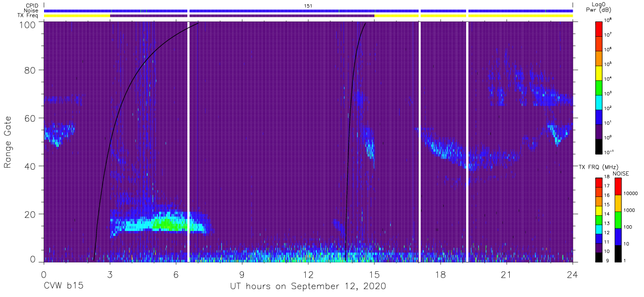This screenshot has width=644, height=297.
Task: Select the CPID value 151
Action: 308,5
